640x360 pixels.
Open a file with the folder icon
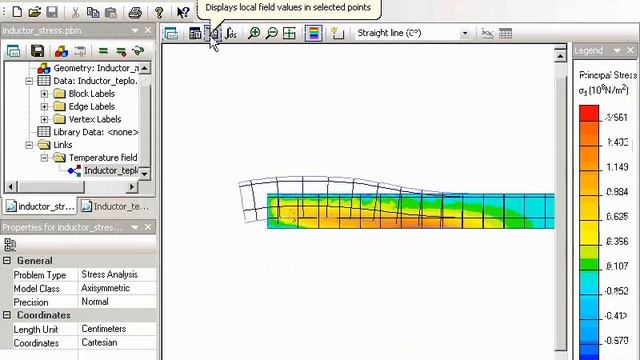[35, 12]
